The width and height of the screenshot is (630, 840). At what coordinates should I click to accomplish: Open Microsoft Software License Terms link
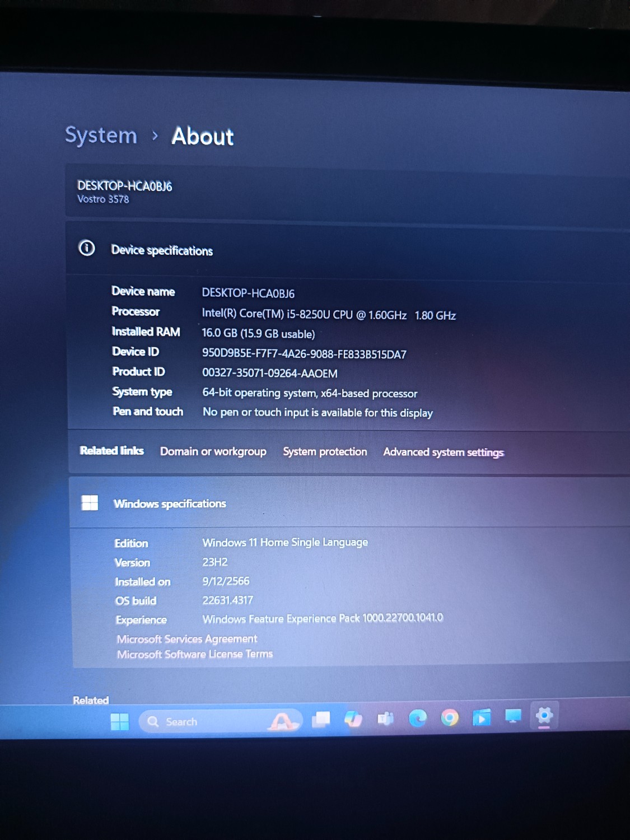click(195, 654)
